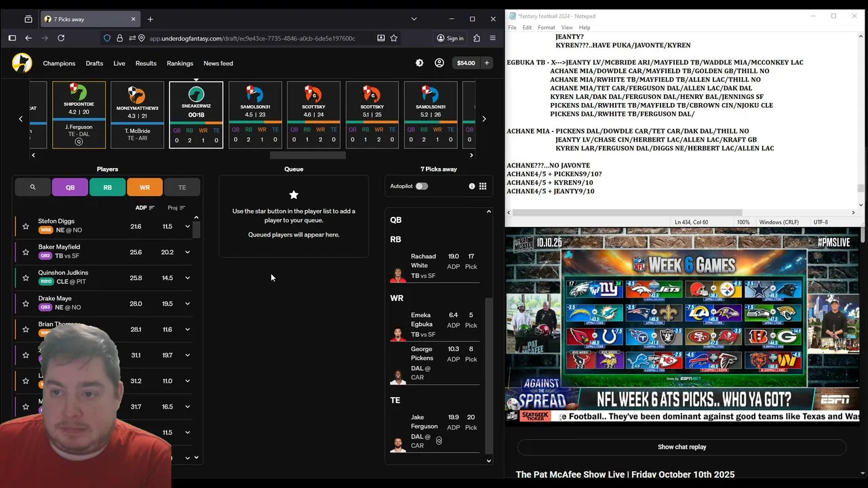Select SNEAKERWIZ current pick card

click(196, 115)
